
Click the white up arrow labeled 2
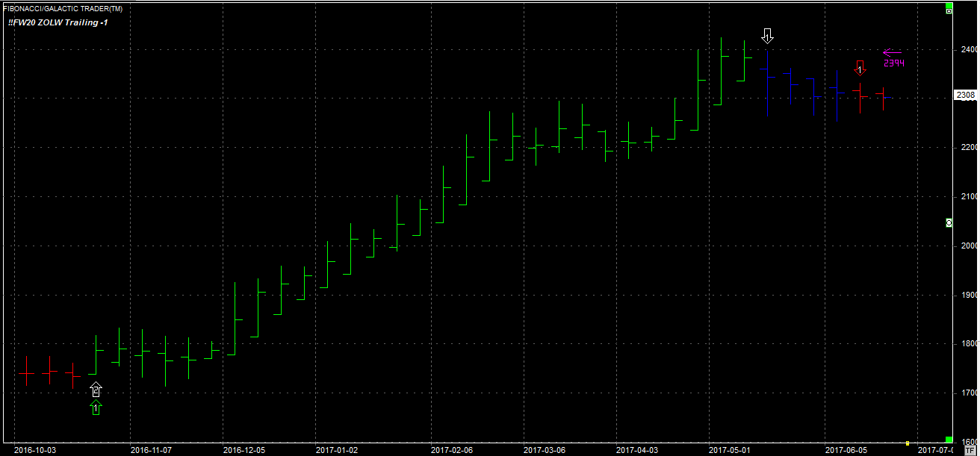point(95,390)
